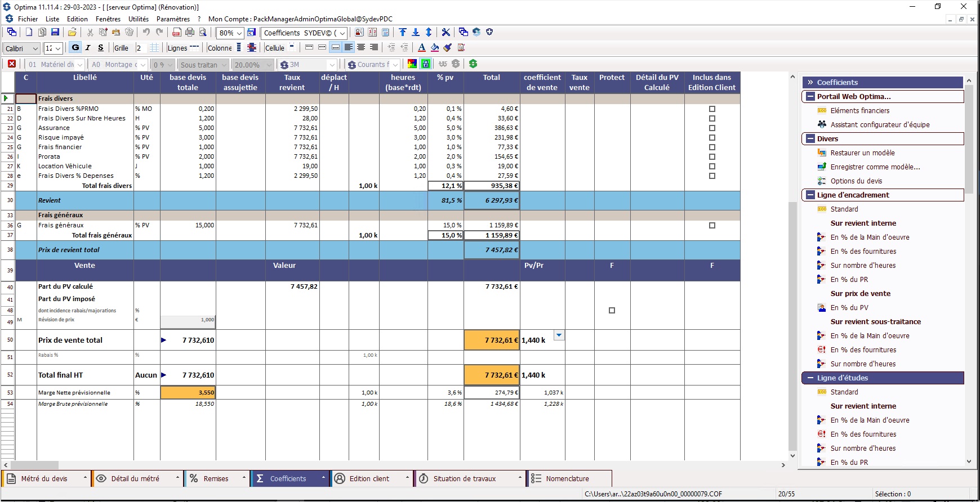Click the format paintbrush icon
This screenshot has height=502, width=980.
[448, 48]
